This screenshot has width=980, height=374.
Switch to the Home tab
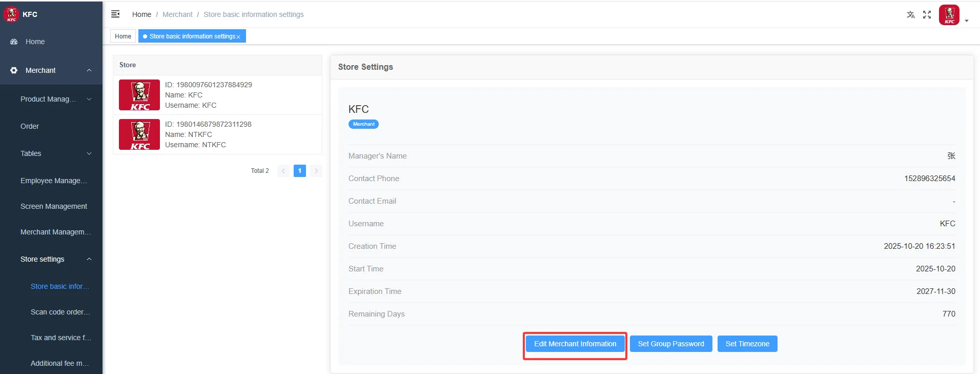point(123,36)
